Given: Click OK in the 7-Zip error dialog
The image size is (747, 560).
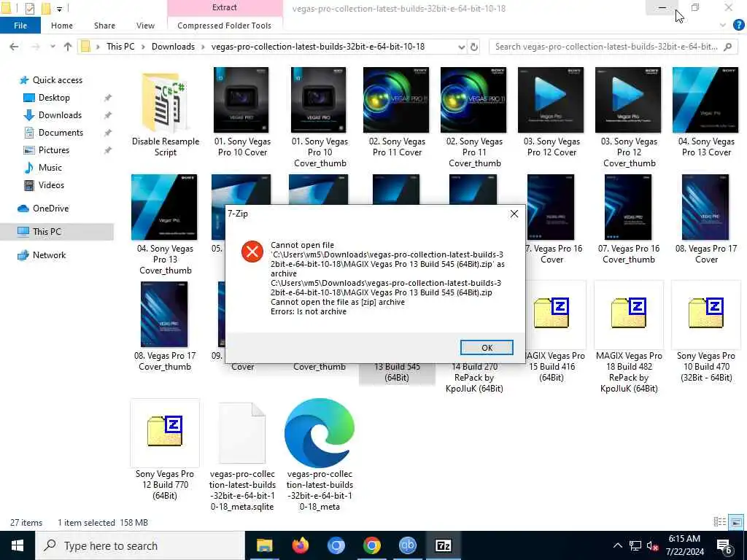Looking at the screenshot, I should click(487, 348).
